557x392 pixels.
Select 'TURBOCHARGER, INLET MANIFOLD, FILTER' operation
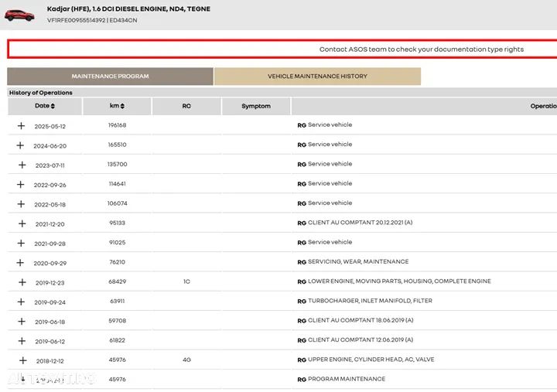370,301
